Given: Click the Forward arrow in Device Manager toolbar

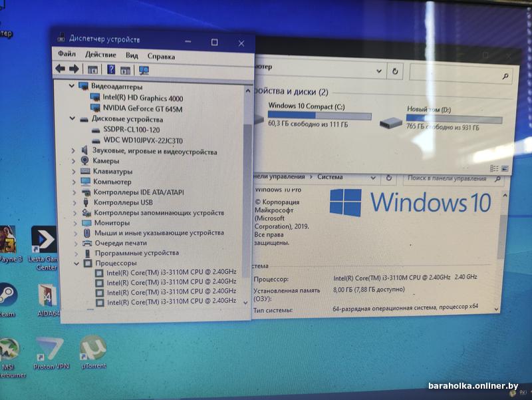Looking at the screenshot, I should (74, 69).
